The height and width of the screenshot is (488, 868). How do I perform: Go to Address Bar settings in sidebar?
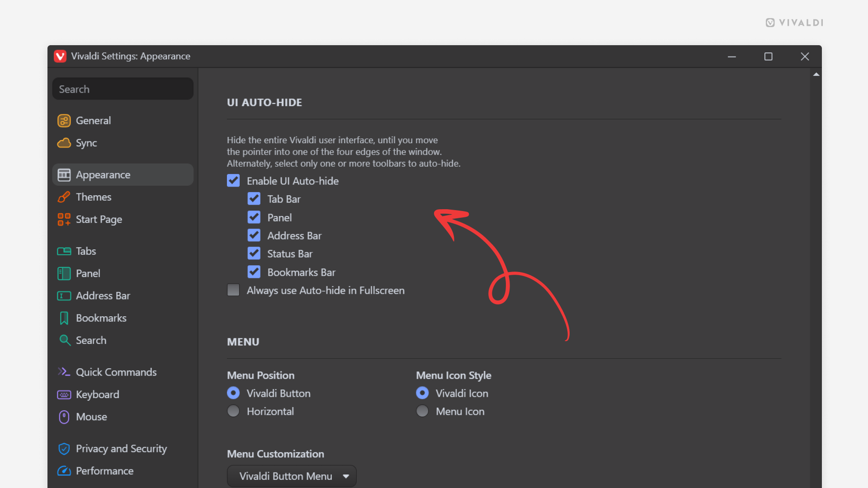pos(123,296)
